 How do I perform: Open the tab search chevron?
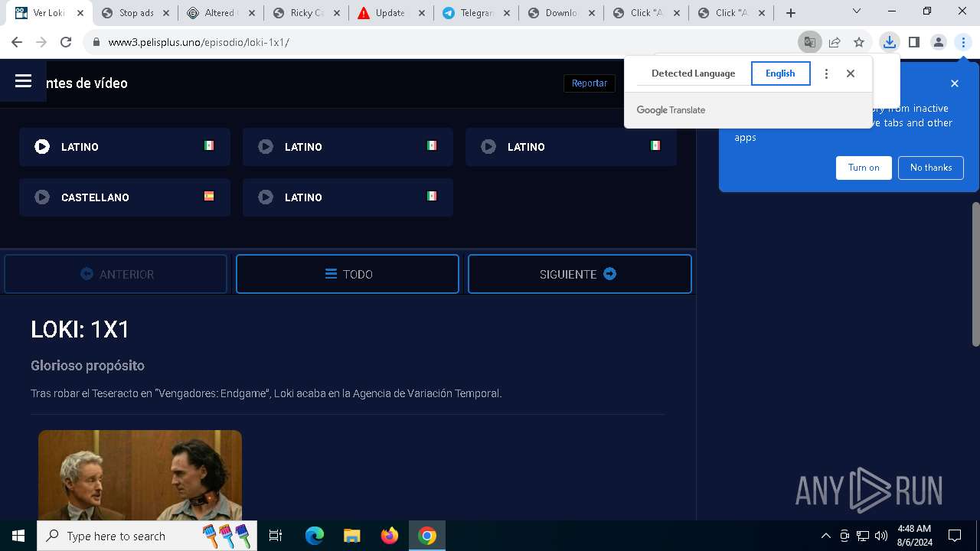coord(857,11)
